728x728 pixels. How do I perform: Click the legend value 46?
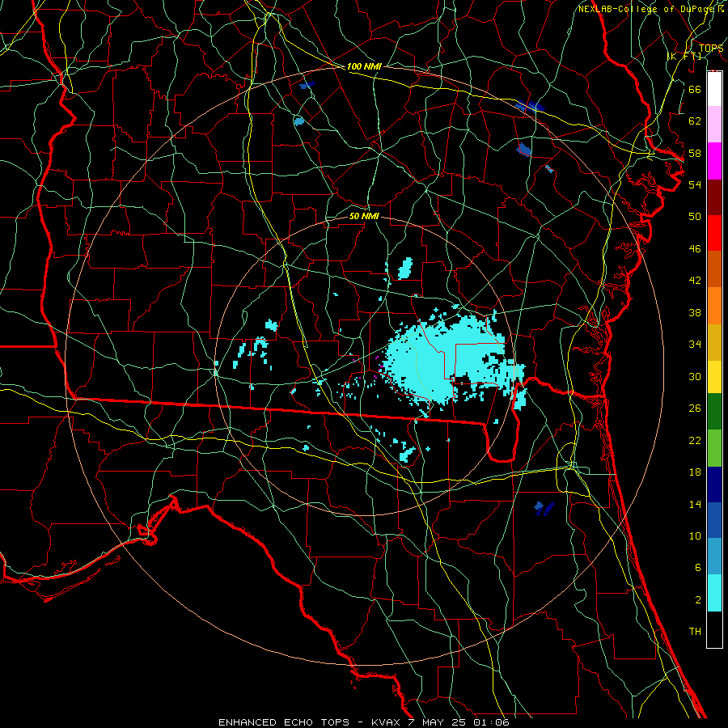[695, 249]
